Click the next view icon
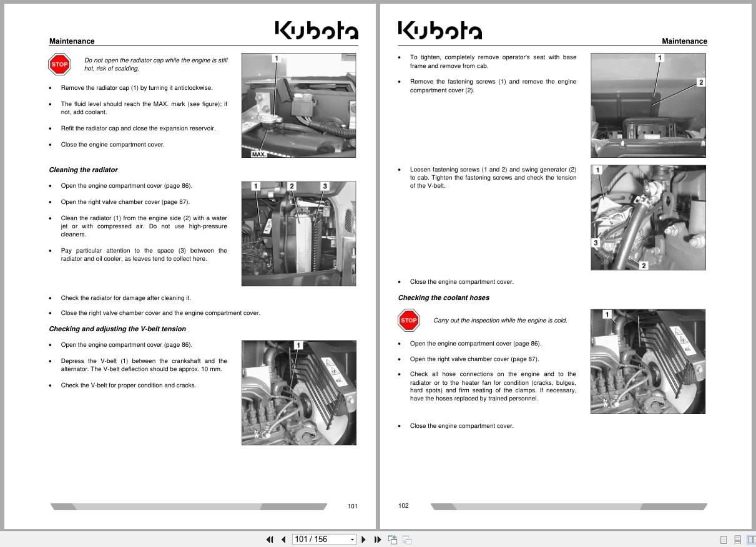Viewport: 756px width, 547px height. pyautogui.click(x=406, y=539)
